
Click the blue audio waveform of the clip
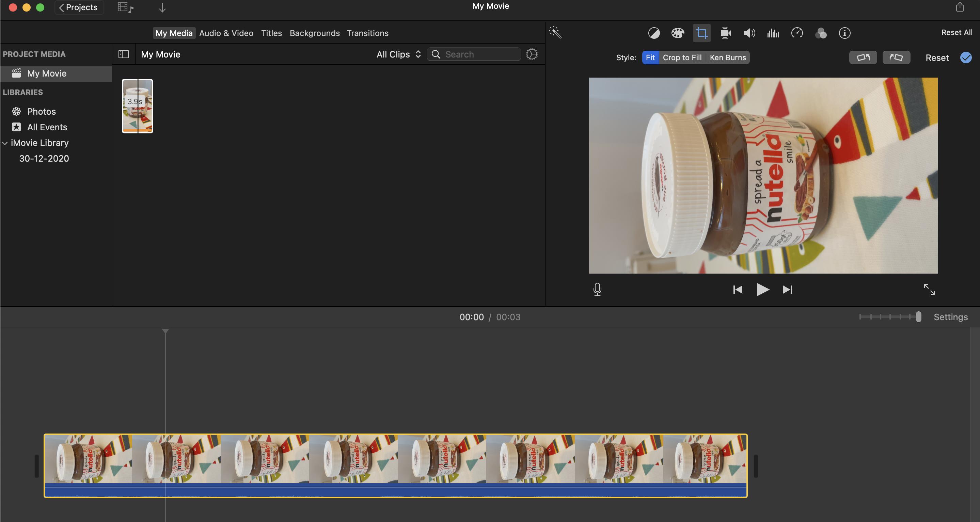coord(396,490)
